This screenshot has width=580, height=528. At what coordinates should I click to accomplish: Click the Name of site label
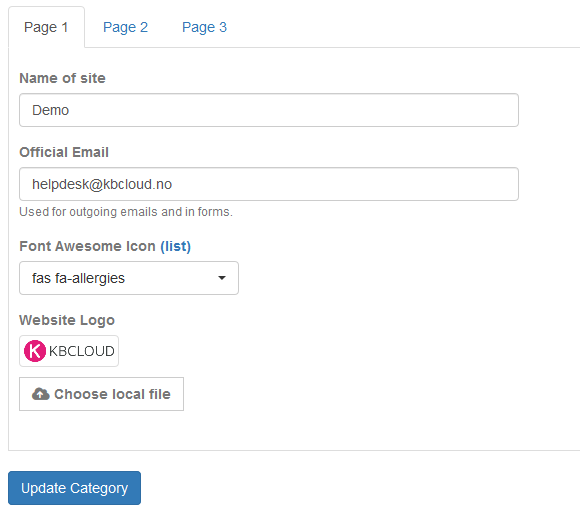(x=63, y=78)
